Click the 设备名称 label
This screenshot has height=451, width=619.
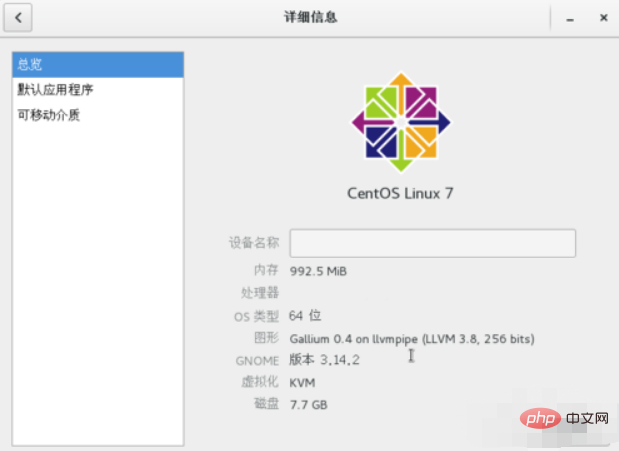[254, 243]
